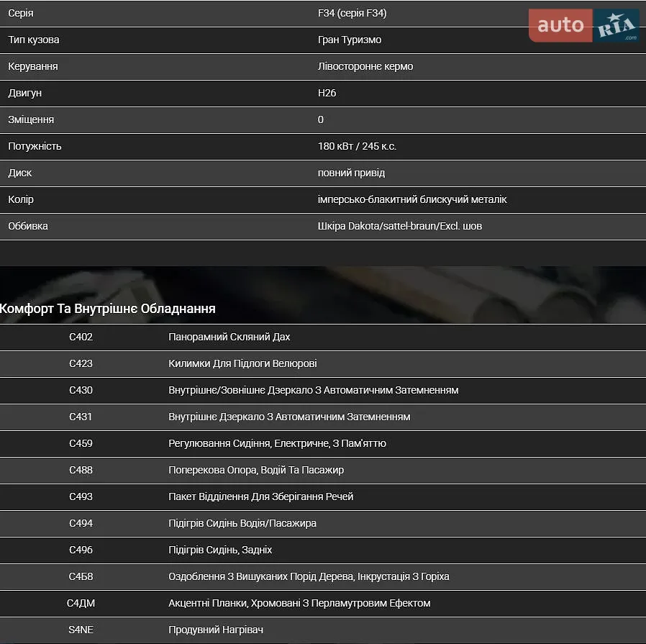This screenshot has height=644, width=646.
Task: Click the 'Колір' label
Action: pos(21,199)
